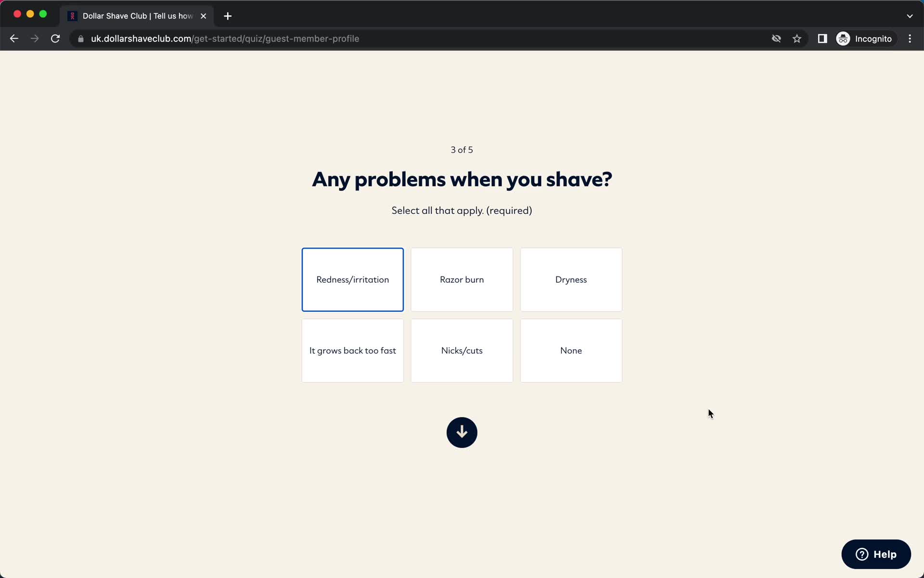
Task: Select None shaving problem option
Action: pyautogui.click(x=571, y=350)
